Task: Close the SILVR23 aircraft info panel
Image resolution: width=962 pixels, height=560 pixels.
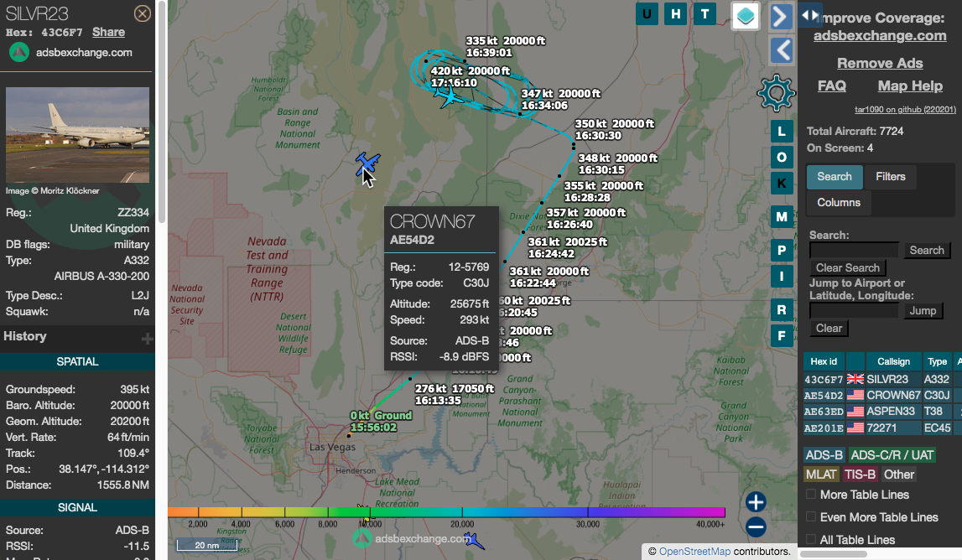Action: pos(143,13)
